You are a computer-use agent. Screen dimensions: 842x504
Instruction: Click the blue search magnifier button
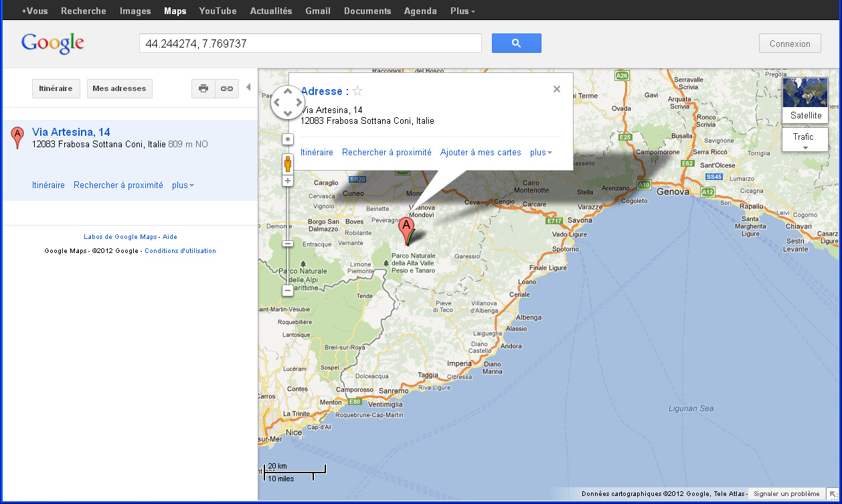[x=516, y=44]
